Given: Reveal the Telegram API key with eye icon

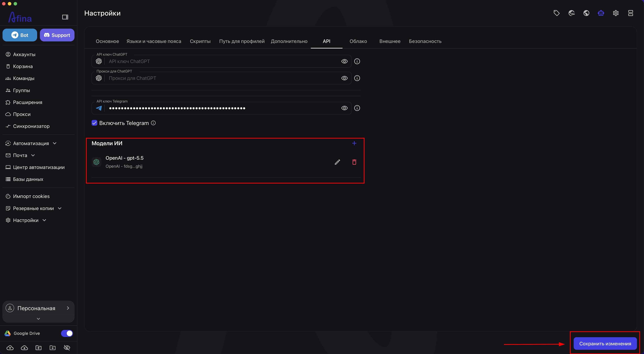Looking at the screenshot, I should click(344, 108).
